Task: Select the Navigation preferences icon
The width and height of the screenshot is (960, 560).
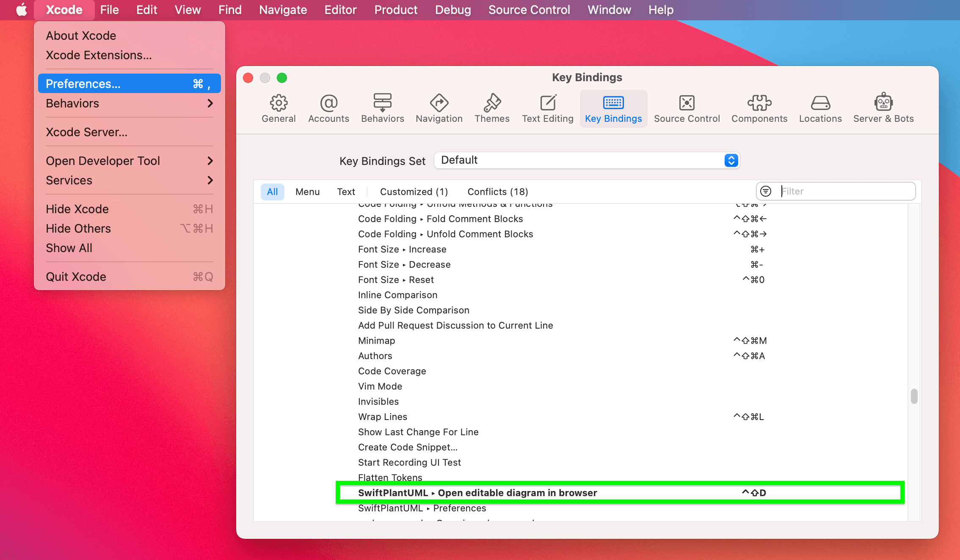Action: tap(439, 109)
